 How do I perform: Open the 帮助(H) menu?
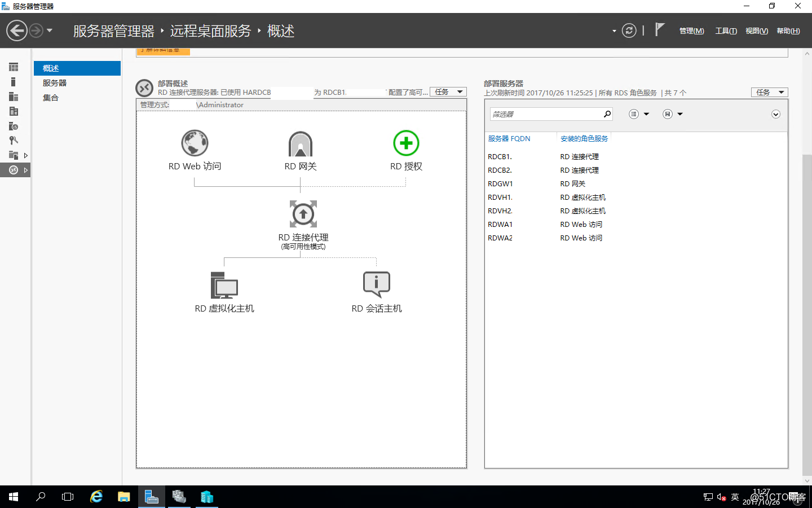(788, 31)
